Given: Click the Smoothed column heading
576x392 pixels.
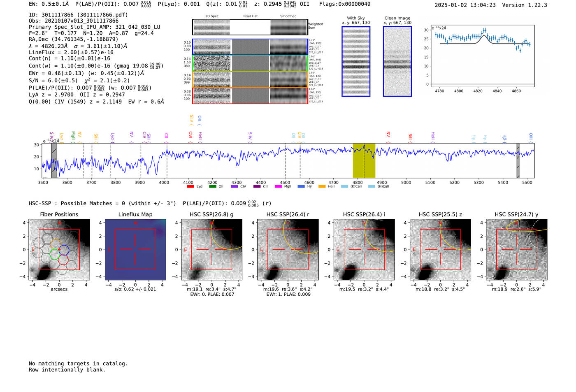Looking at the screenshot, I should [x=288, y=16].
